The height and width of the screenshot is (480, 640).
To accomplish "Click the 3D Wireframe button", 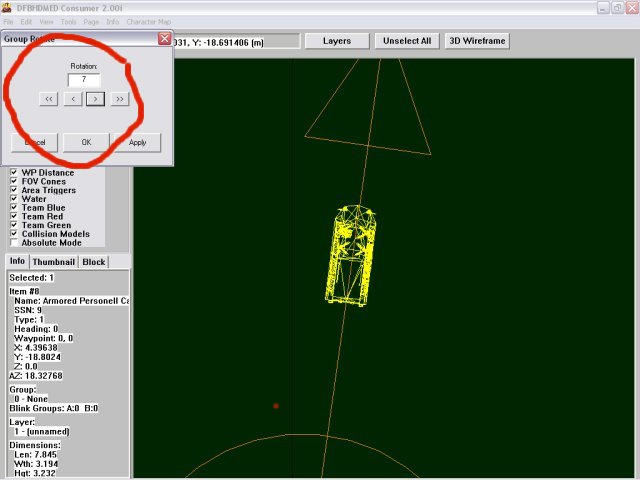I will tap(476, 41).
